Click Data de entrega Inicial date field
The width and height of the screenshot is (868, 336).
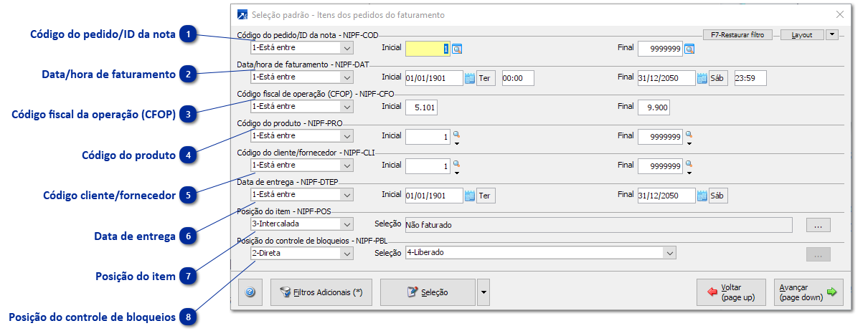(434, 195)
